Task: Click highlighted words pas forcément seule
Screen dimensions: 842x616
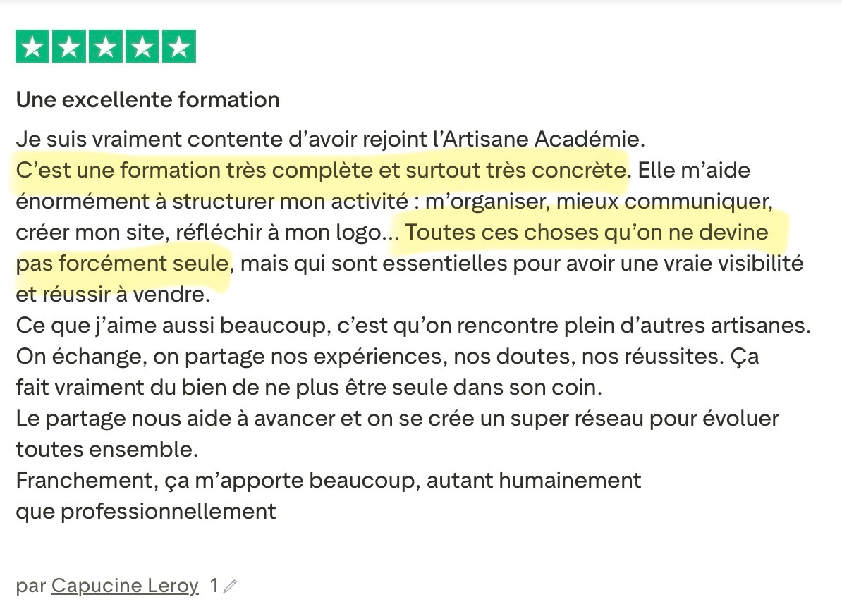Action: click(122, 263)
